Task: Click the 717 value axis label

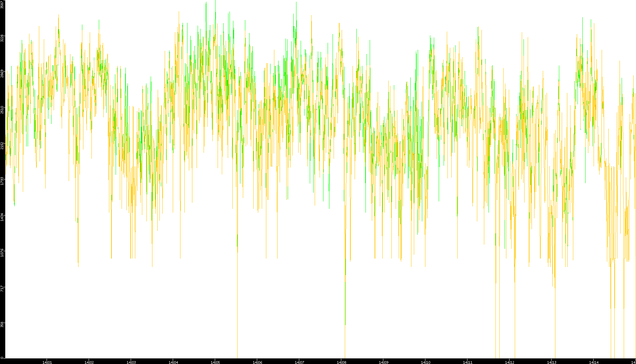Action: click(x=2, y=289)
